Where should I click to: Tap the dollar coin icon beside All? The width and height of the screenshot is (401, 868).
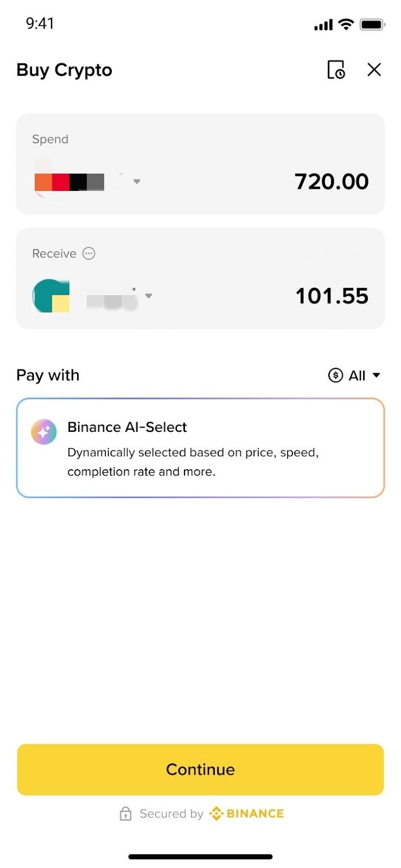pos(335,375)
